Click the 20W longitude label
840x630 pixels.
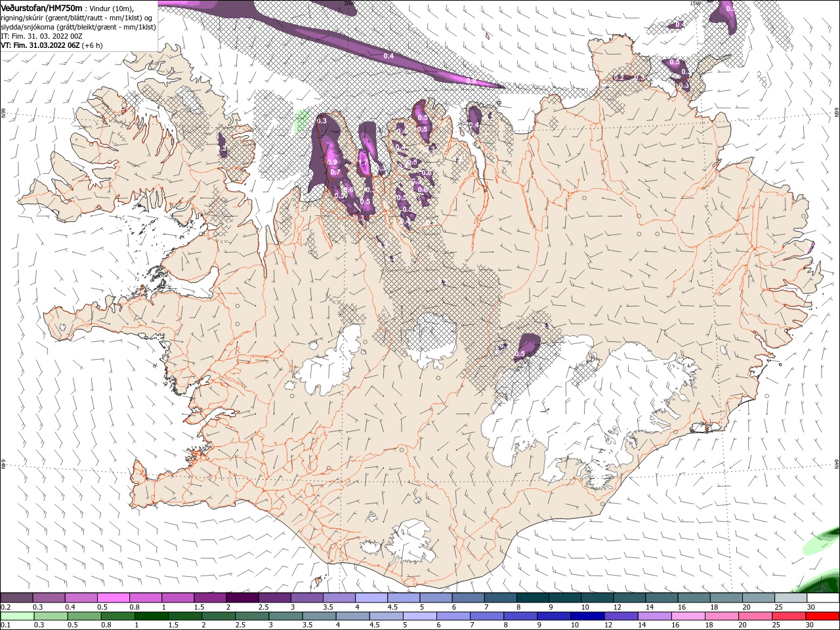pos(348,3)
